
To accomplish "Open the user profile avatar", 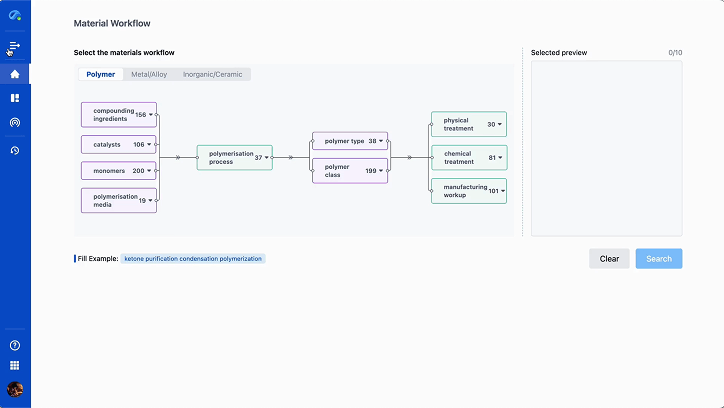I will coord(15,388).
